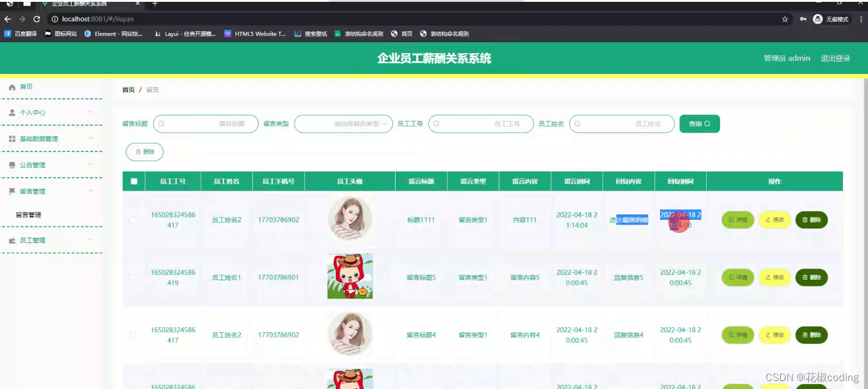Viewport: 868px width, 389px height.
Task: Click cell 回复信息4
Action: tap(628, 335)
